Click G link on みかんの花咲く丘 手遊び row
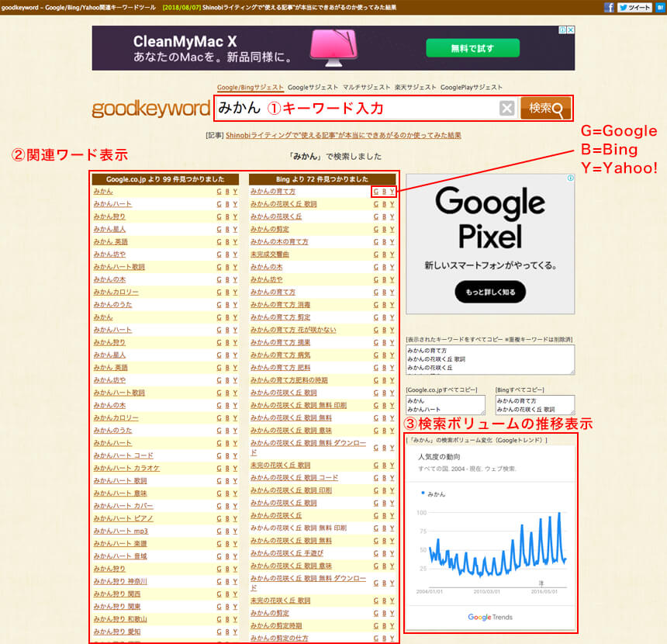667x644 pixels. pos(376,553)
